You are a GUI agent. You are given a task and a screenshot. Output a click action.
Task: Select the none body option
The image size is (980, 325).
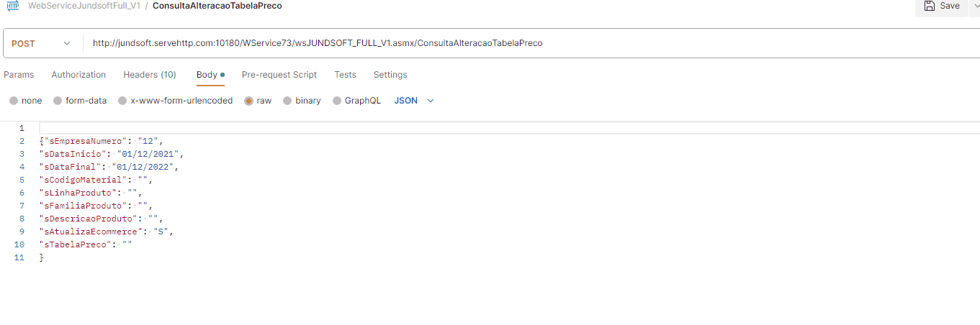(x=14, y=101)
